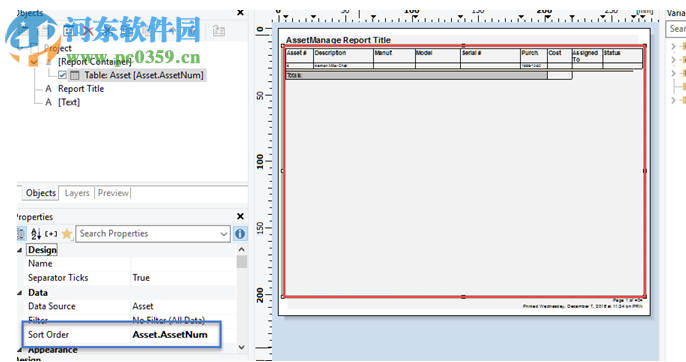Select the Project root tree item
The width and height of the screenshot is (686, 362).
tap(57, 48)
